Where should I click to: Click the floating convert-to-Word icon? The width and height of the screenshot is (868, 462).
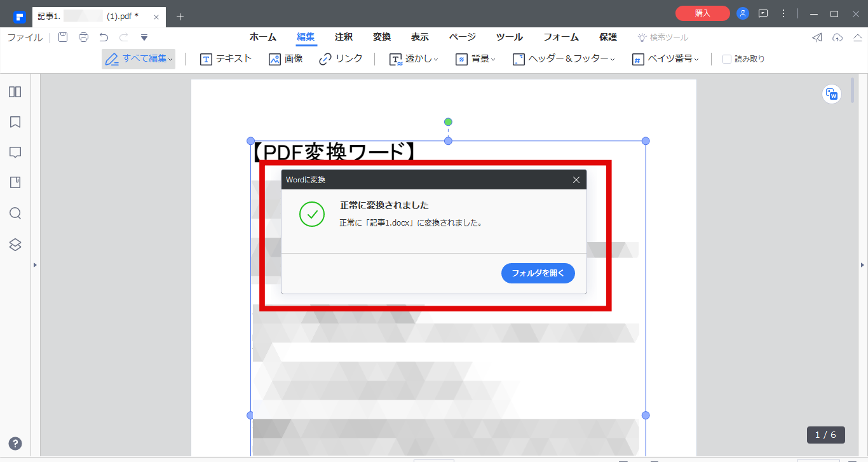tap(831, 95)
